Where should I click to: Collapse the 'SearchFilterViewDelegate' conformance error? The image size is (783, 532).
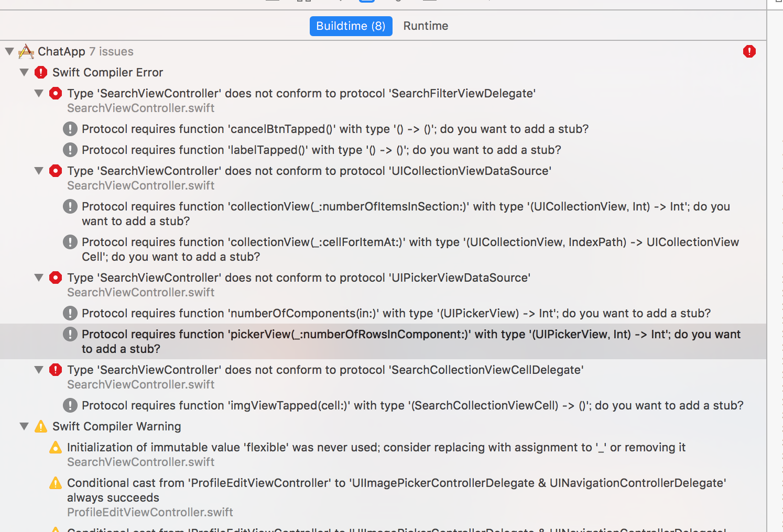click(x=39, y=93)
